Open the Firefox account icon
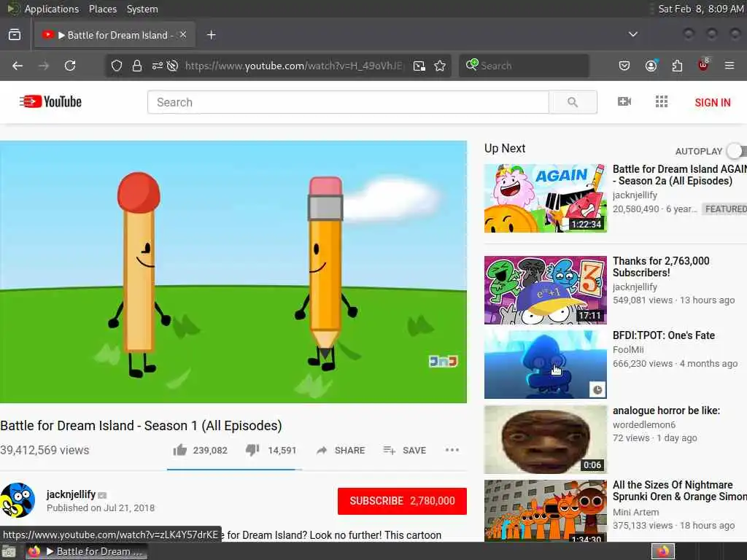 point(651,66)
